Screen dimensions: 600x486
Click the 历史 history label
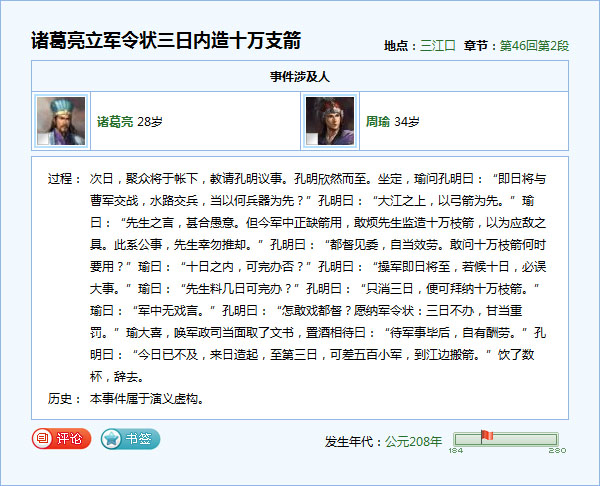(65, 398)
